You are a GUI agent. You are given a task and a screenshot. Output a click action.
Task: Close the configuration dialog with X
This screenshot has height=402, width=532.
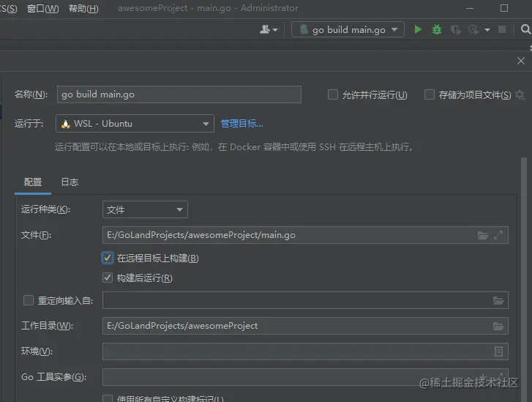(521, 61)
